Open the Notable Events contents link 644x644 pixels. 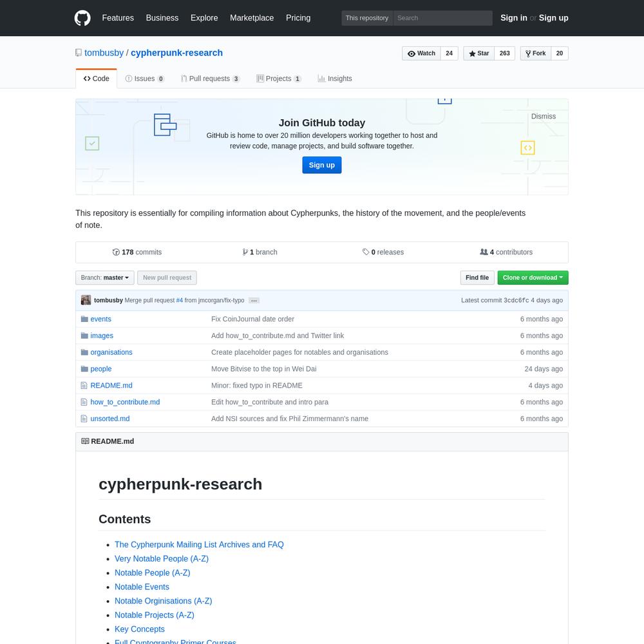click(142, 587)
